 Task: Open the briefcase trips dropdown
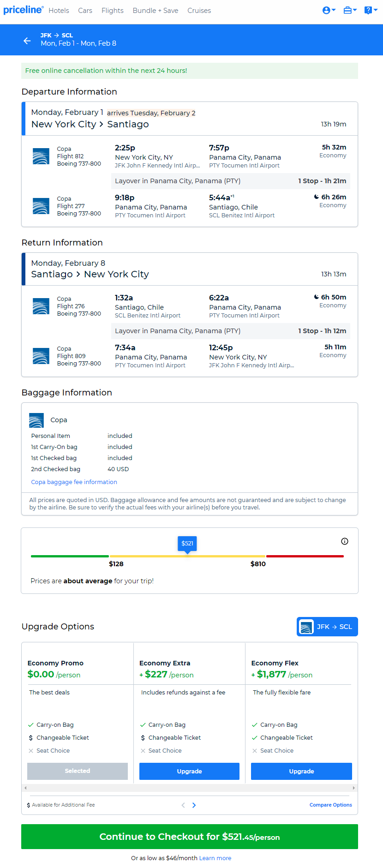coord(350,10)
